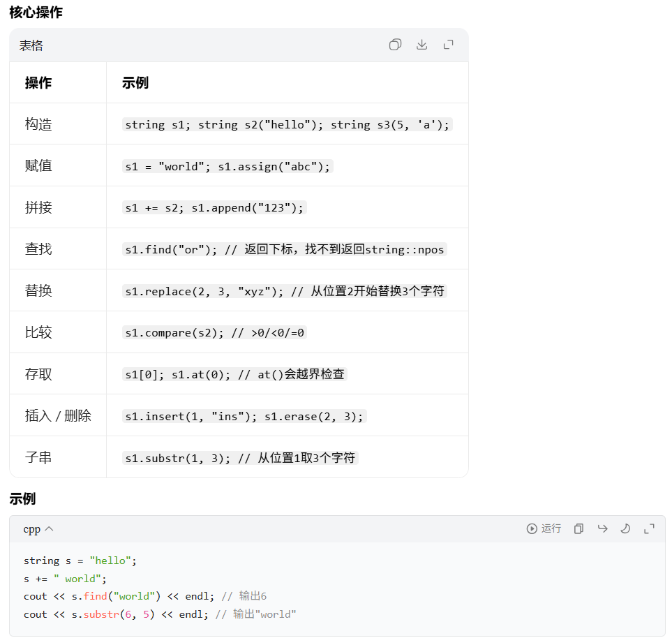Click the 核心操作 heading
The width and height of the screenshot is (672, 638).
36,12
